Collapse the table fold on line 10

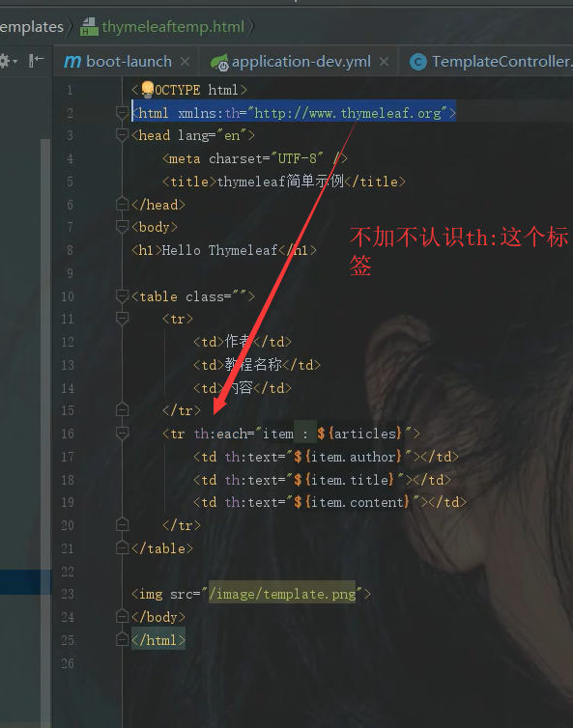coord(122,296)
